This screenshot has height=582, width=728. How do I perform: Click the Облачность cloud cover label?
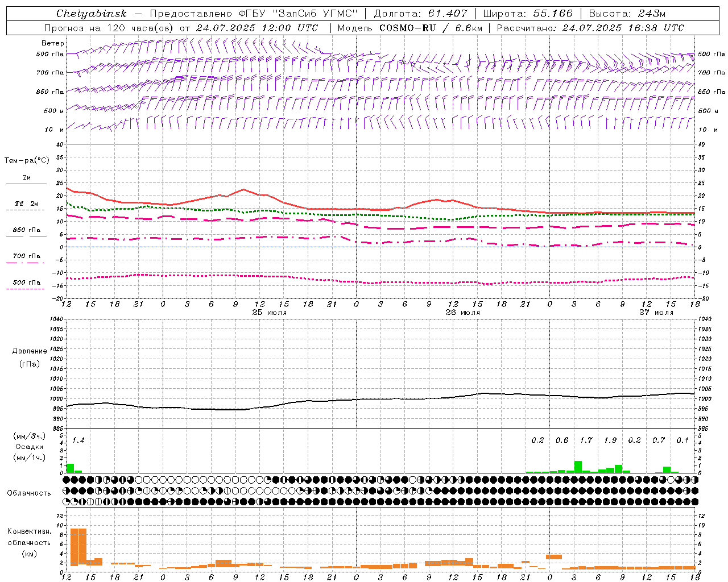[29, 493]
